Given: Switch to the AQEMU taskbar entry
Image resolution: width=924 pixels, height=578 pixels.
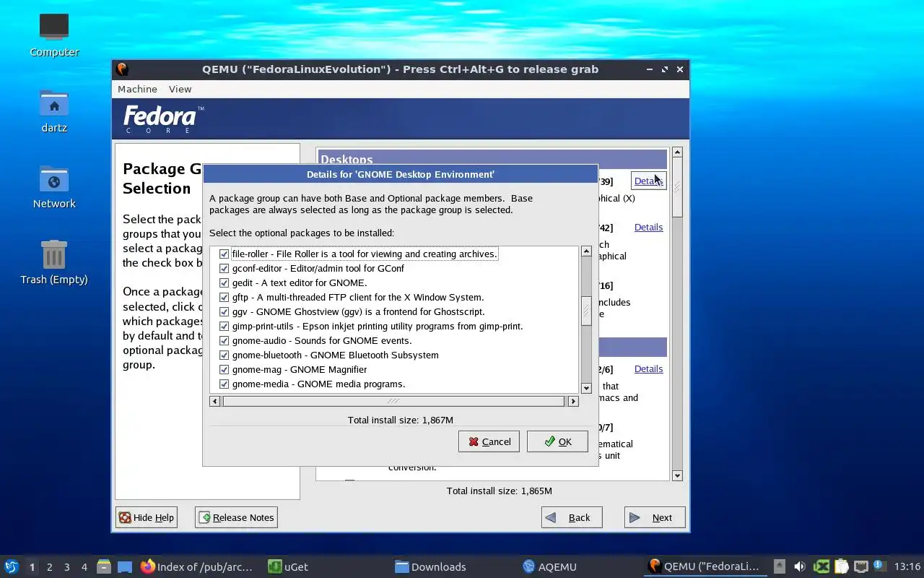Looking at the screenshot, I should (550, 566).
